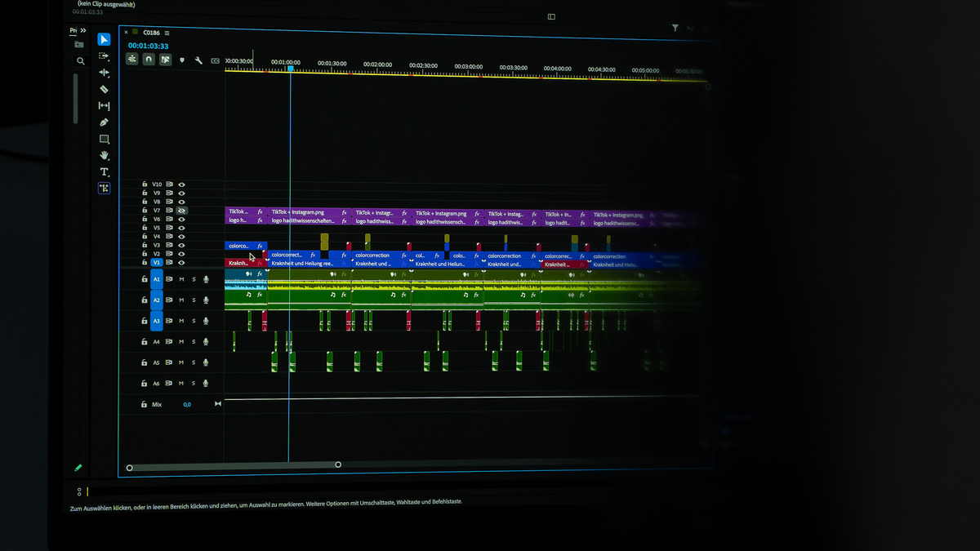Viewport: 980px width, 551px height.
Task: Enable track output visibility for V7
Action: 181,211
